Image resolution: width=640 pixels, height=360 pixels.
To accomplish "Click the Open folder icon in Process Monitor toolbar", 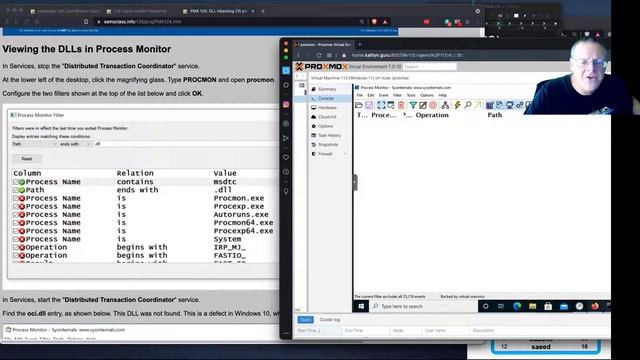I will (359, 105).
